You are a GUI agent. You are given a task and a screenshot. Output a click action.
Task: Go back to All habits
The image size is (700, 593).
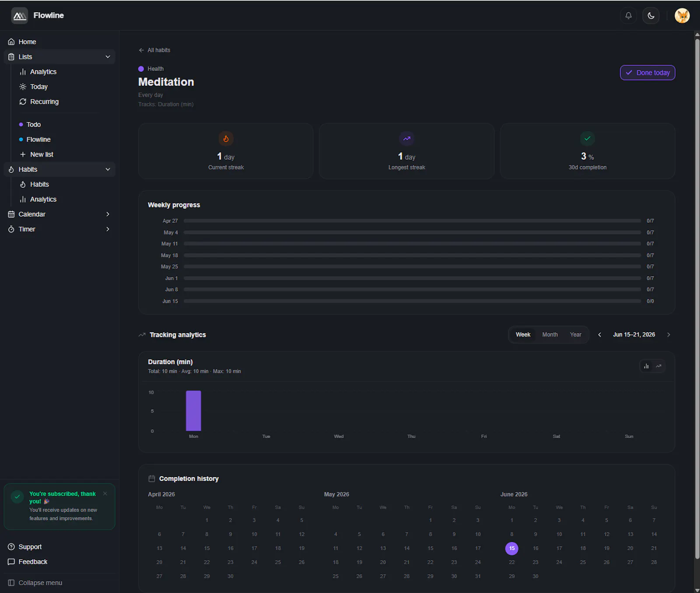(154, 50)
